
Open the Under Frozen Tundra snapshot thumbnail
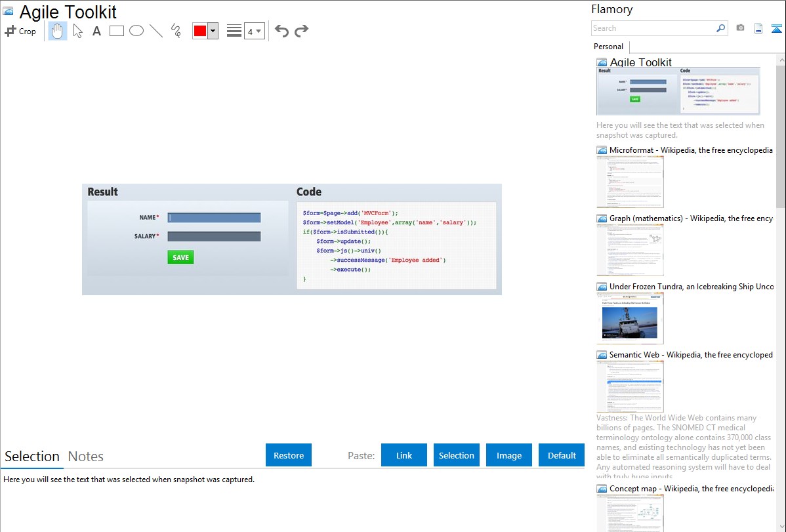(x=630, y=318)
